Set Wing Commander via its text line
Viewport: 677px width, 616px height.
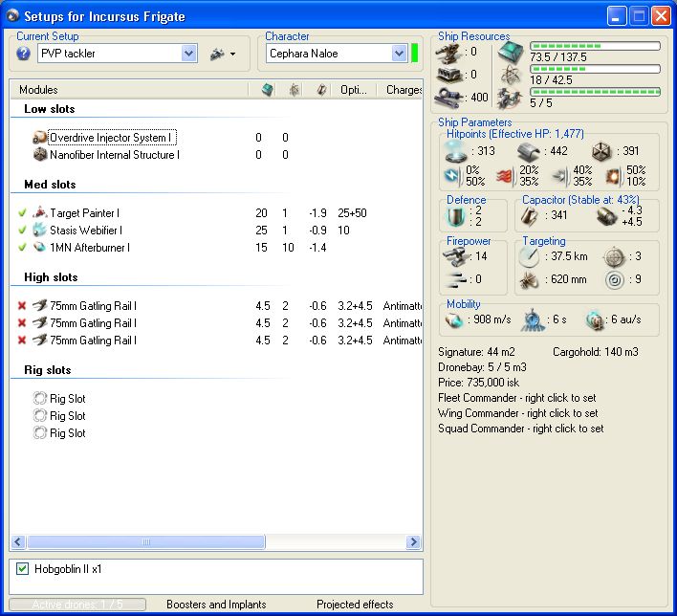point(517,413)
